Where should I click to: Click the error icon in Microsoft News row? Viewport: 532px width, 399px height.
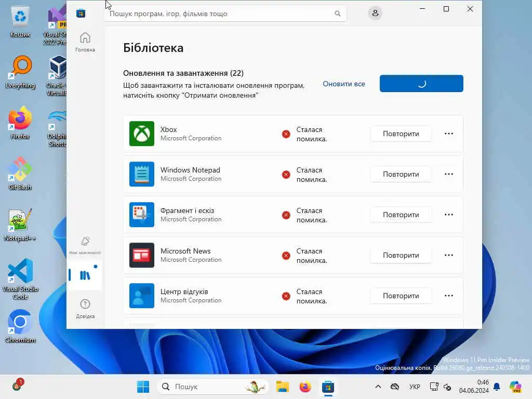coord(286,256)
